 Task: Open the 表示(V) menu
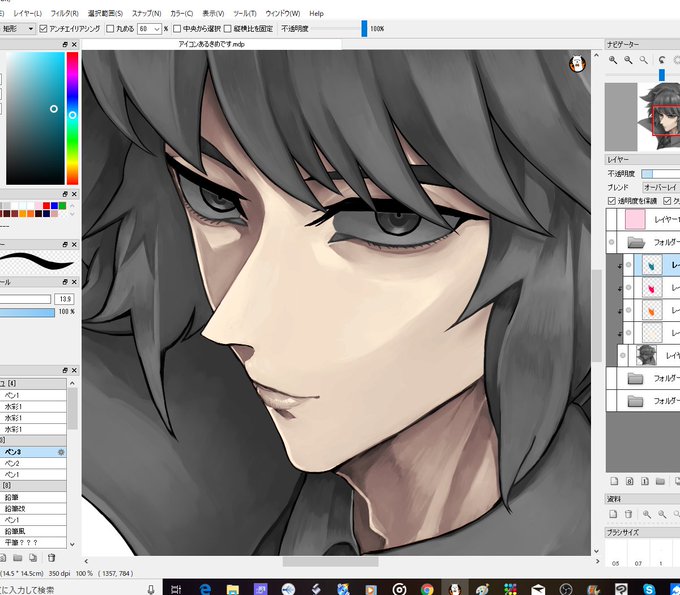coord(213,13)
